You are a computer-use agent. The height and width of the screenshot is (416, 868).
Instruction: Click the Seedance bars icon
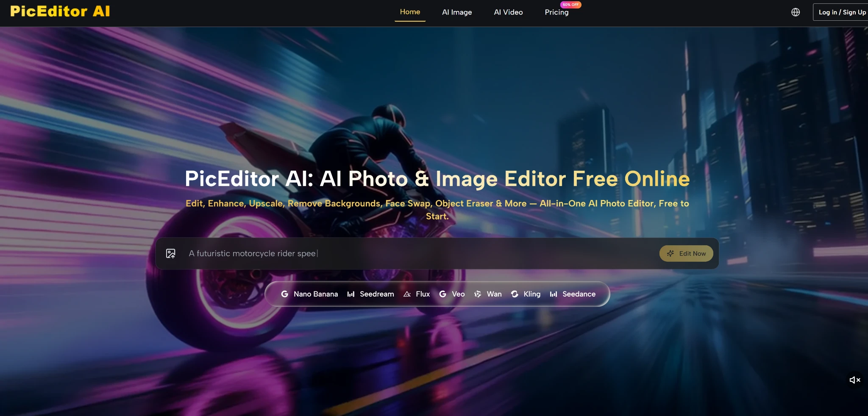[554, 294]
